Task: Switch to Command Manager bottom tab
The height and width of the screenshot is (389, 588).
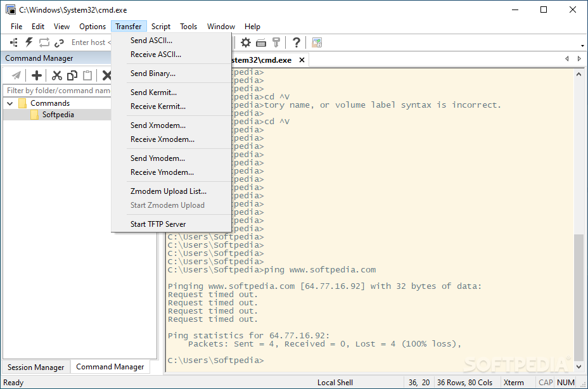Action: click(x=110, y=367)
